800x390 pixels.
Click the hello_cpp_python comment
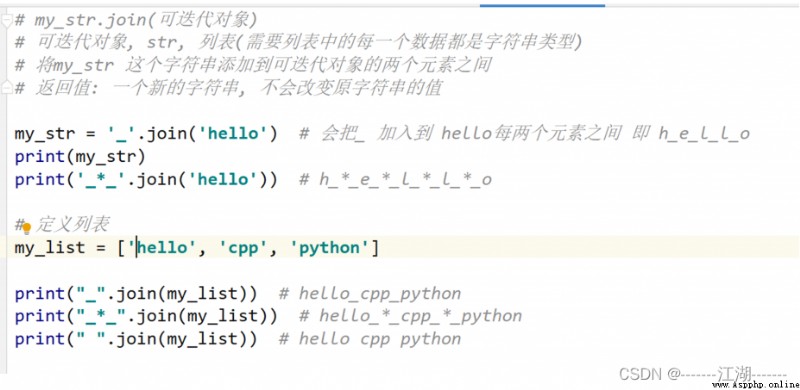click(x=369, y=294)
